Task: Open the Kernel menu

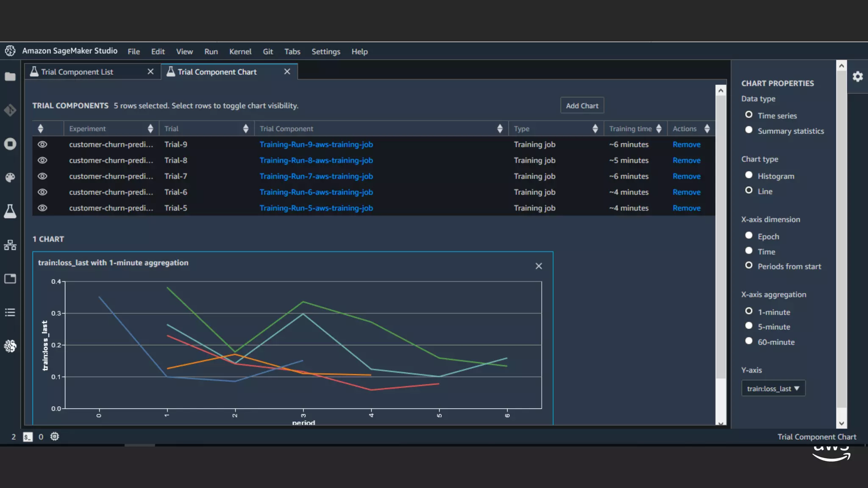Action: coord(240,52)
